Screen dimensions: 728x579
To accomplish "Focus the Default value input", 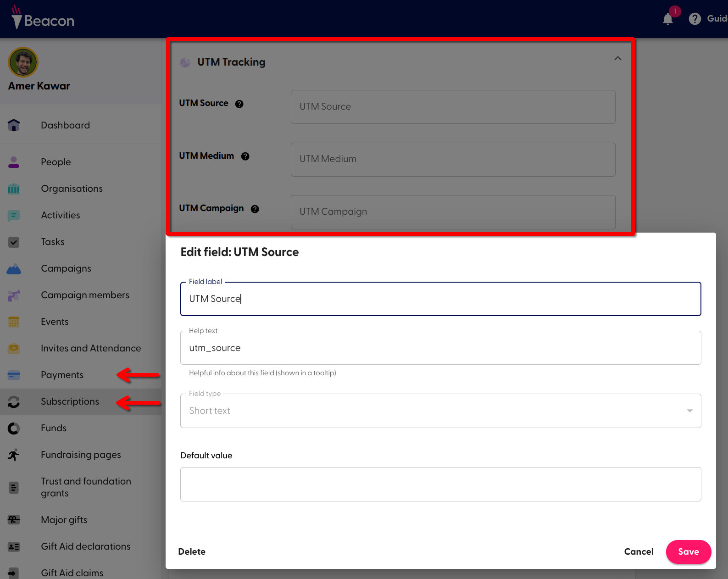I will pyautogui.click(x=440, y=484).
